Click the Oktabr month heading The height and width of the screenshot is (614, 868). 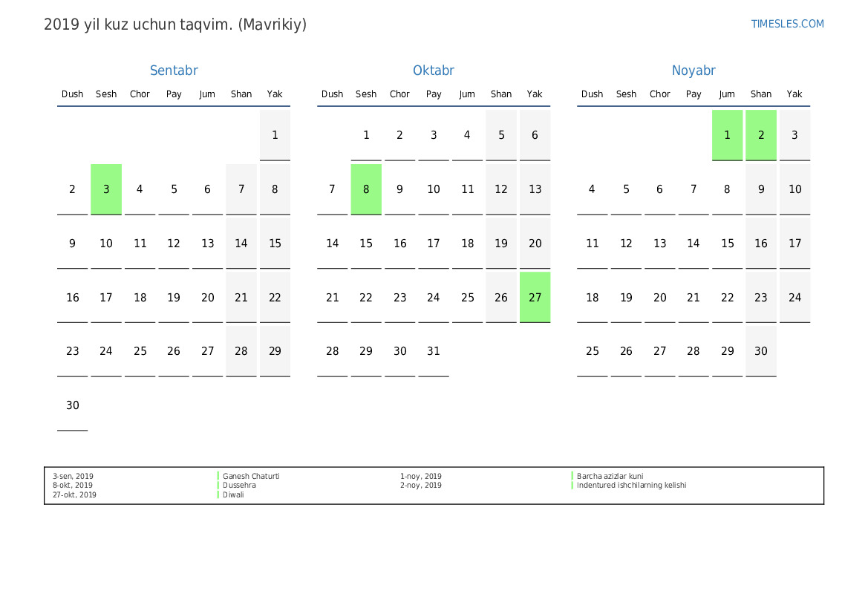(x=434, y=71)
